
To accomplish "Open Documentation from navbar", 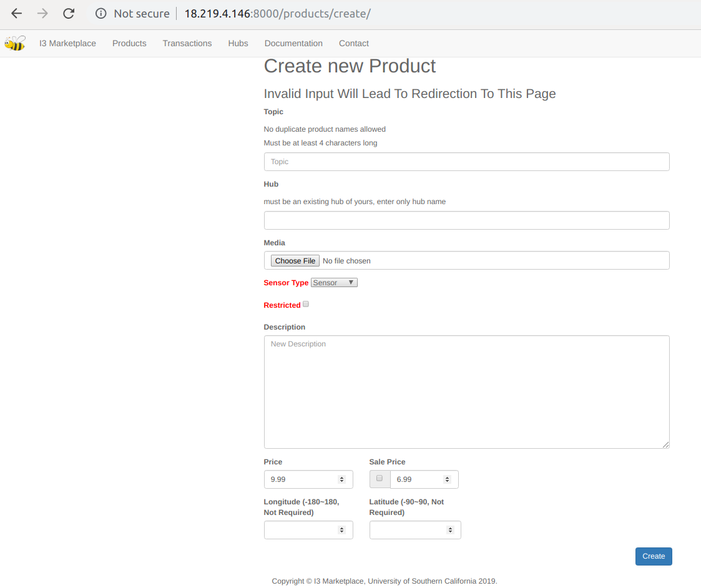I will [293, 43].
